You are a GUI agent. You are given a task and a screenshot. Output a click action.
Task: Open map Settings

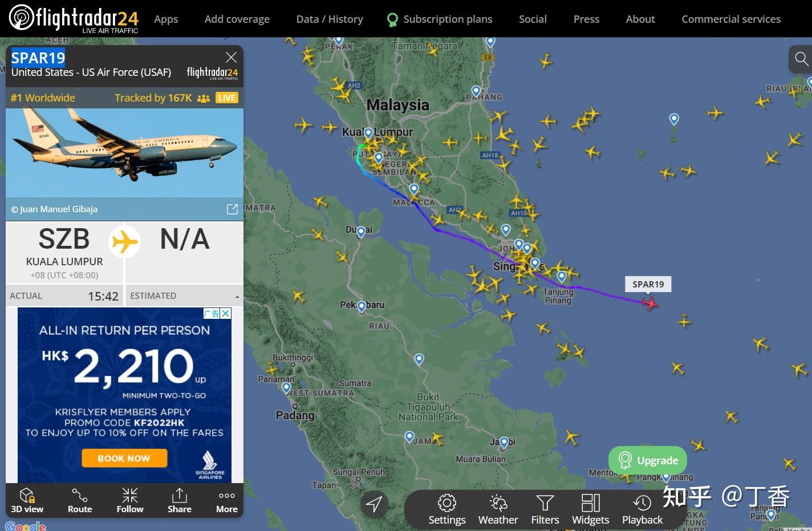(447, 509)
